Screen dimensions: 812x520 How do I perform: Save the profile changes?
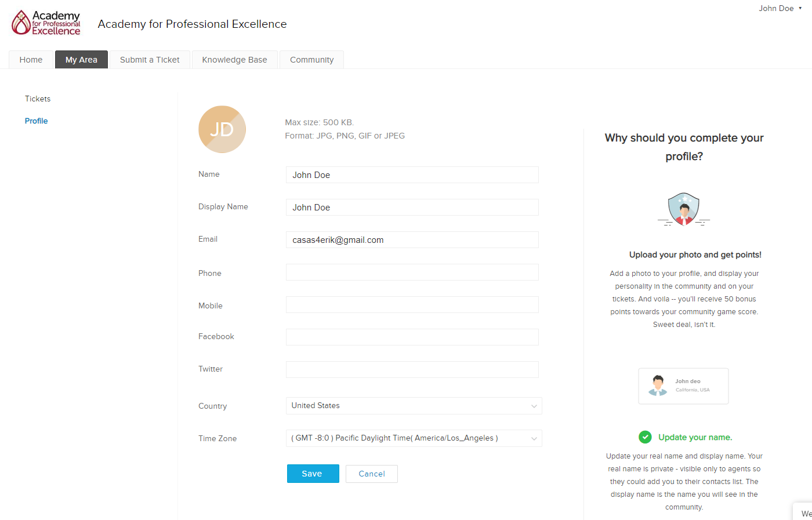[x=313, y=474]
